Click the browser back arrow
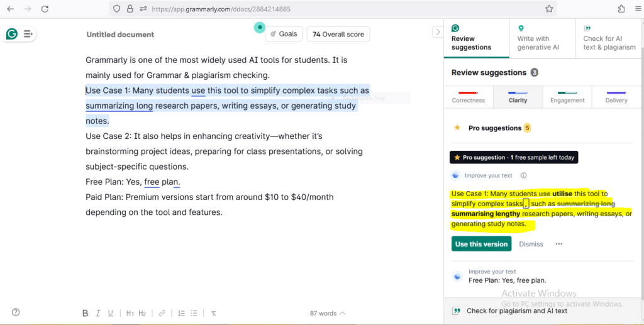This screenshot has height=325, width=644. coord(10,9)
